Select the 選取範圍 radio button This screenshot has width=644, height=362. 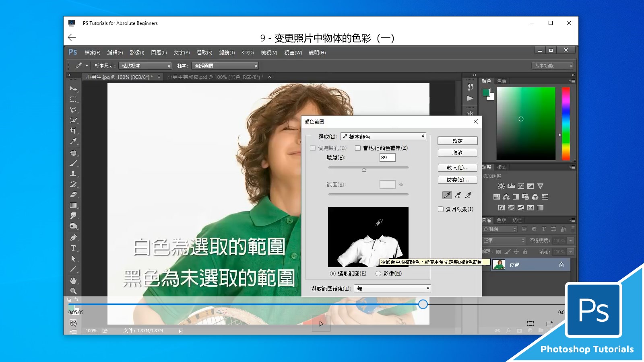pos(333,274)
